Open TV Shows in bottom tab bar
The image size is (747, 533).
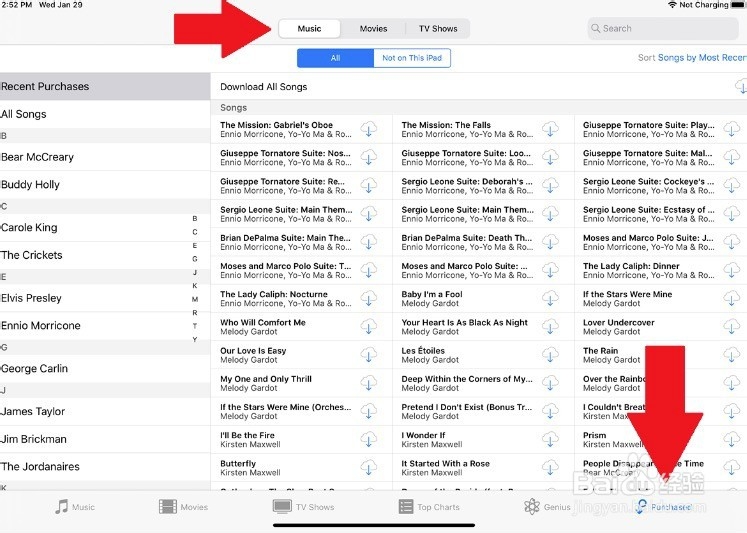(303, 507)
